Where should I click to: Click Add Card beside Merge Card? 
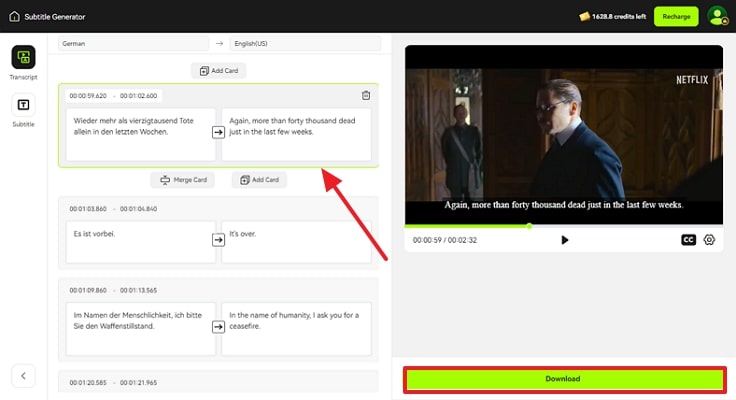tap(259, 180)
